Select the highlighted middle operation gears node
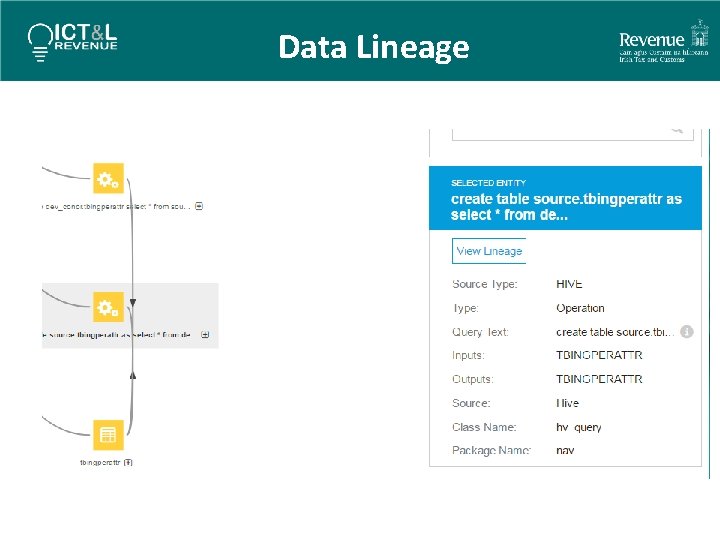Image resolution: width=720 pixels, height=540 pixels. pos(108,307)
